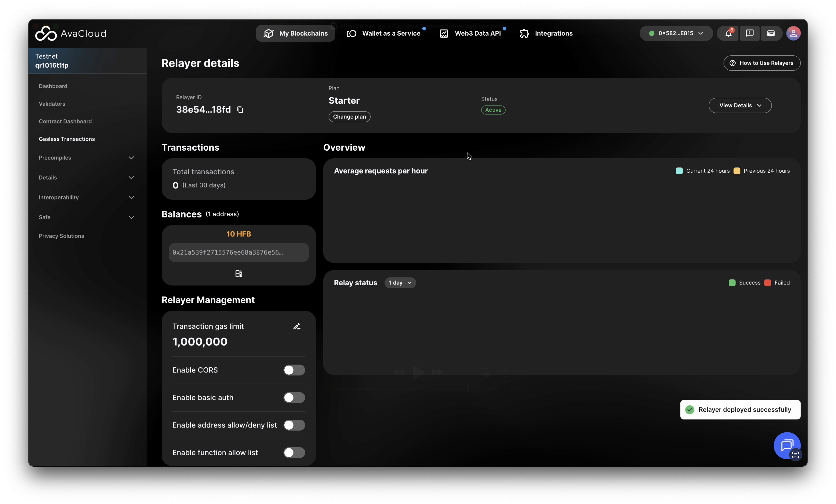Open billing card icon in header
The width and height of the screenshot is (836, 504).
[771, 33]
